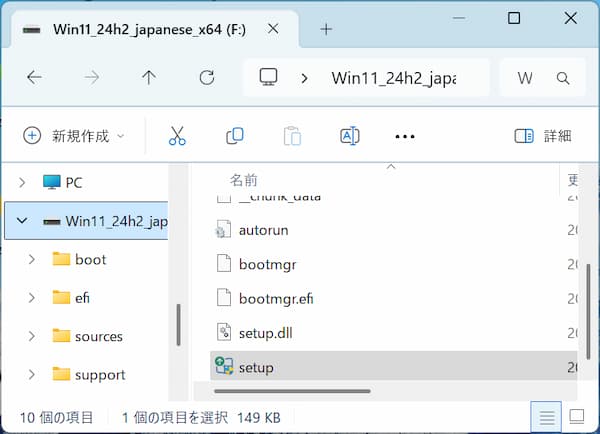Expand the support folder chevron
Viewport: 600px width, 434px height.
tap(32, 374)
